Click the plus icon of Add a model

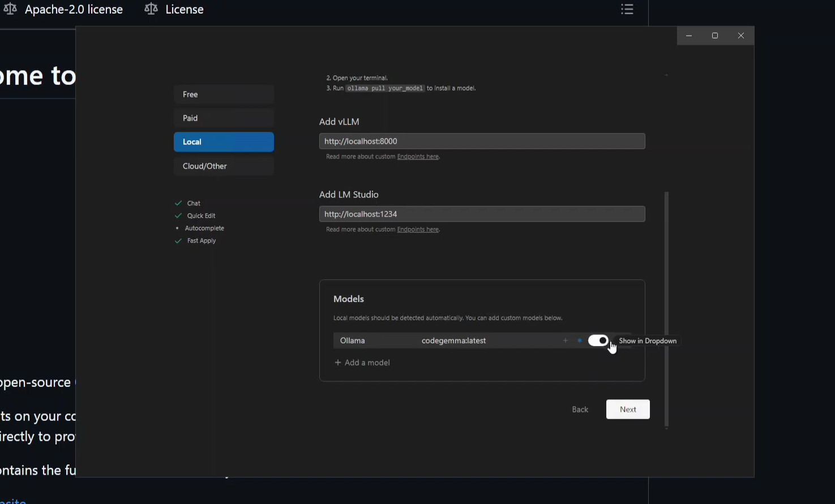338,363
